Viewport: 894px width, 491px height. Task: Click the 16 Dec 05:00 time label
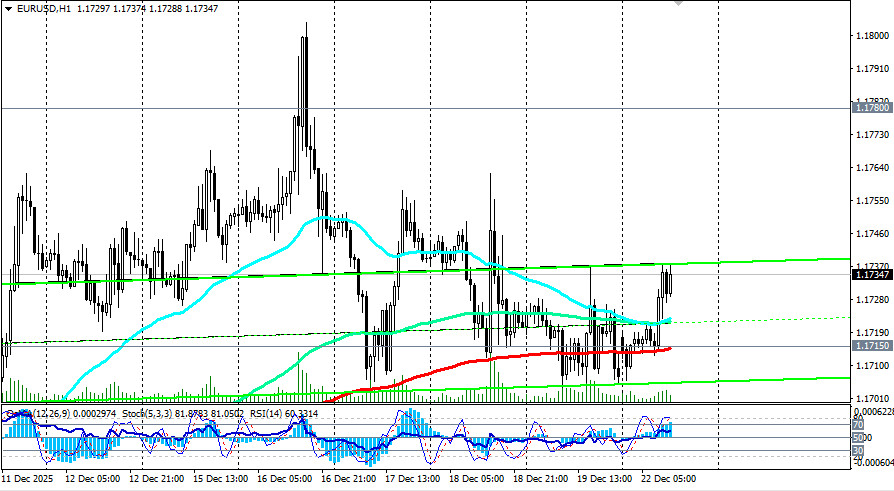point(285,478)
